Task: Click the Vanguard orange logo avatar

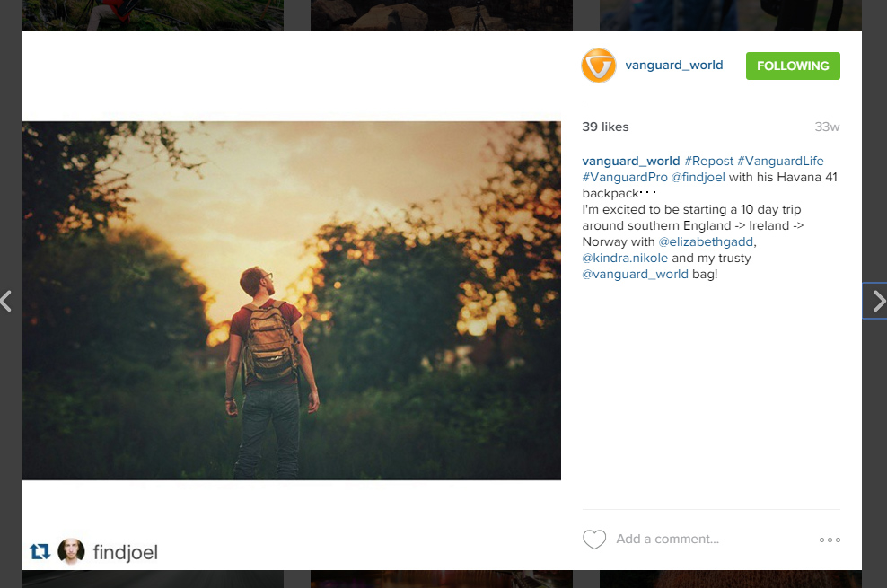Action: [599, 66]
